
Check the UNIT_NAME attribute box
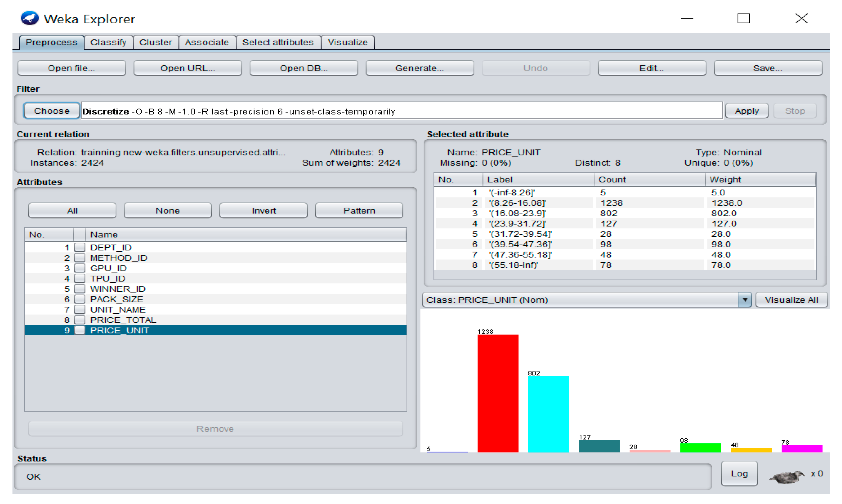pos(79,310)
